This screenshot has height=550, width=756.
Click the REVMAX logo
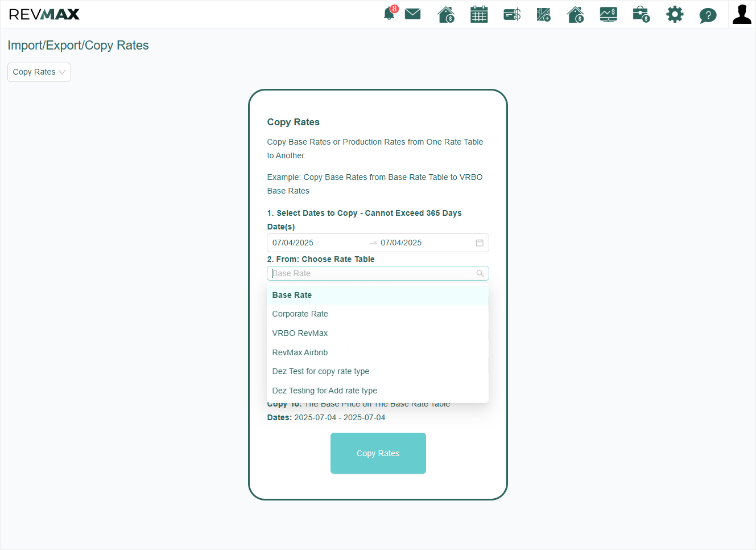[44, 14]
